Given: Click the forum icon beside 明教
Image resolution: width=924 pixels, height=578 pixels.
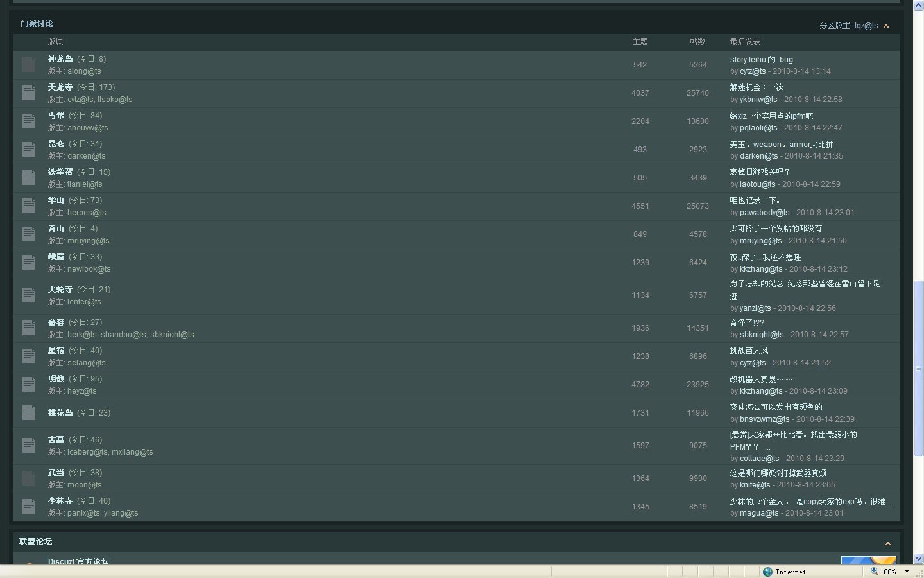Looking at the screenshot, I should (28, 384).
